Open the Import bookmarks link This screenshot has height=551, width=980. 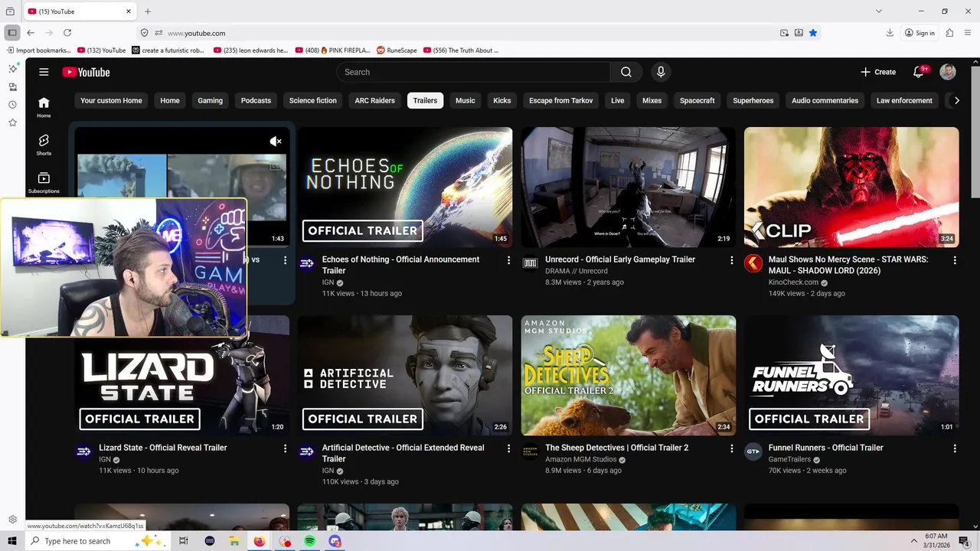(x=38, y=51)
